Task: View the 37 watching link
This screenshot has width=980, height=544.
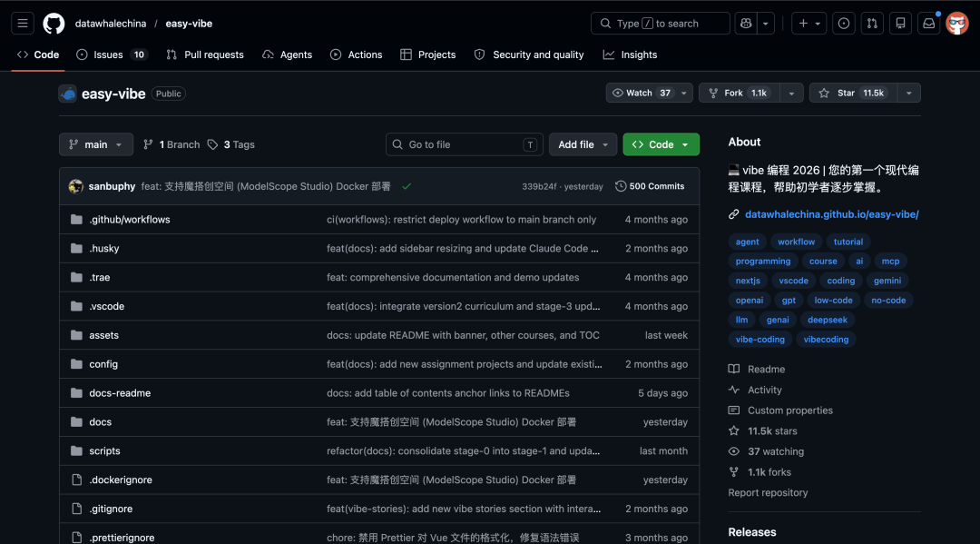Action: 776,452
